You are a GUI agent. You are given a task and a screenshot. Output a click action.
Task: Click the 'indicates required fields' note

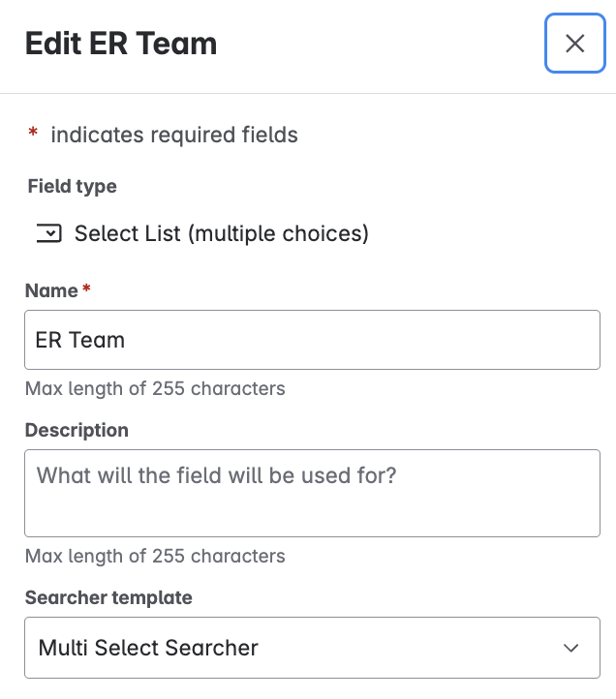(x=174, y=135)
